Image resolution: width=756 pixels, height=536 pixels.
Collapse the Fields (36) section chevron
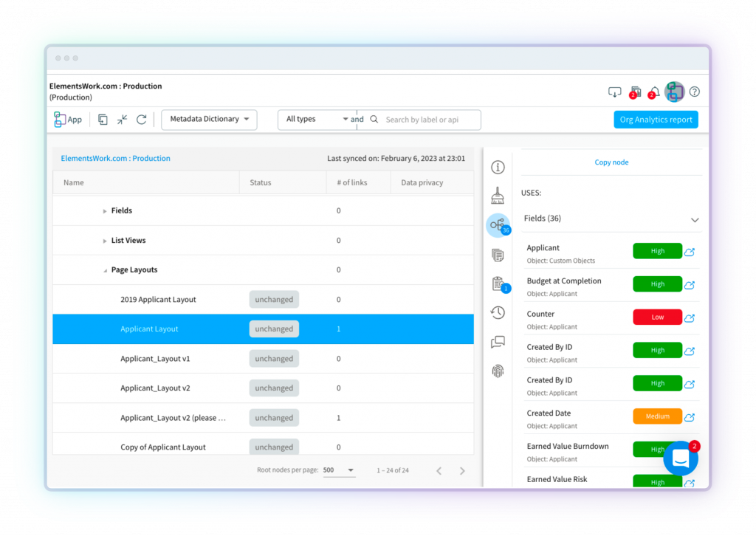click(694, 219)
